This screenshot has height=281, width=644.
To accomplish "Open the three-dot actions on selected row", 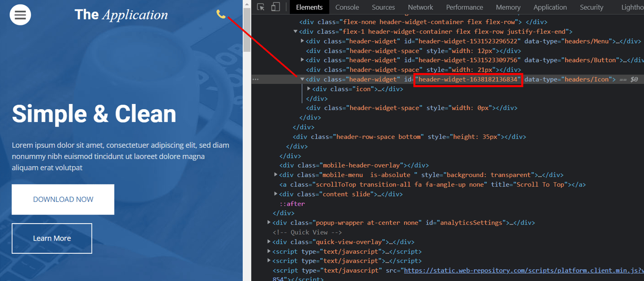I will point(256,79).
